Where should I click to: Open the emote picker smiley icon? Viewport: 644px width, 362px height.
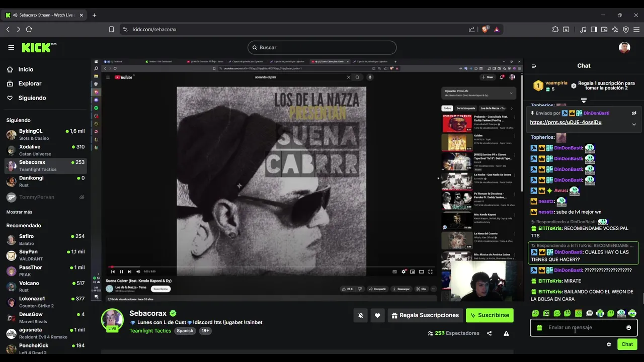coord(628,328)
